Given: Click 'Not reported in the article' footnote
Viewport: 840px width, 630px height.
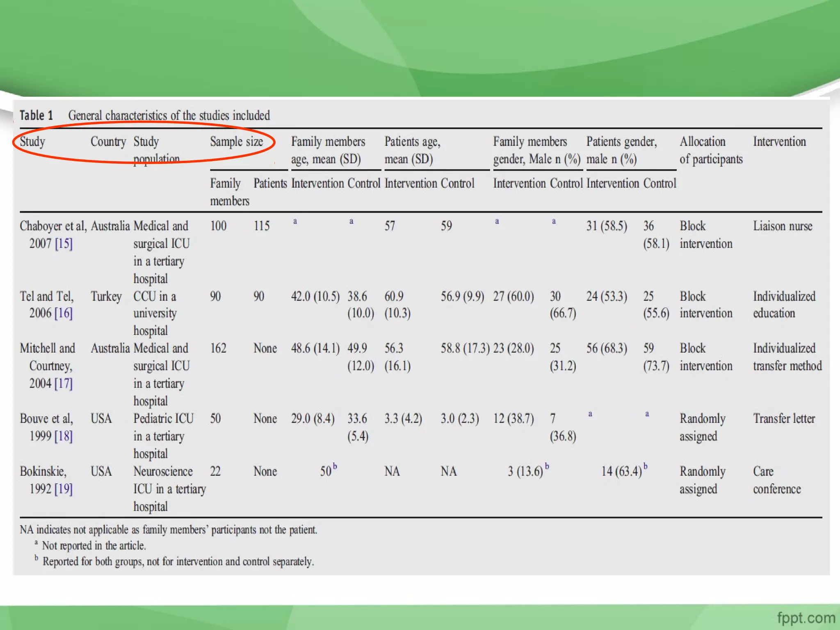Looking at the screenshot, I should click(94, 546).
